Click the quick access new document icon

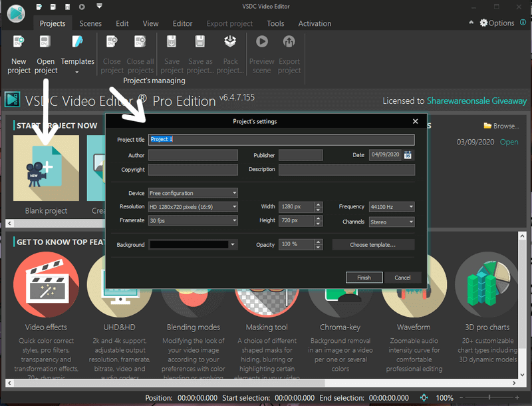pos(39,7)
